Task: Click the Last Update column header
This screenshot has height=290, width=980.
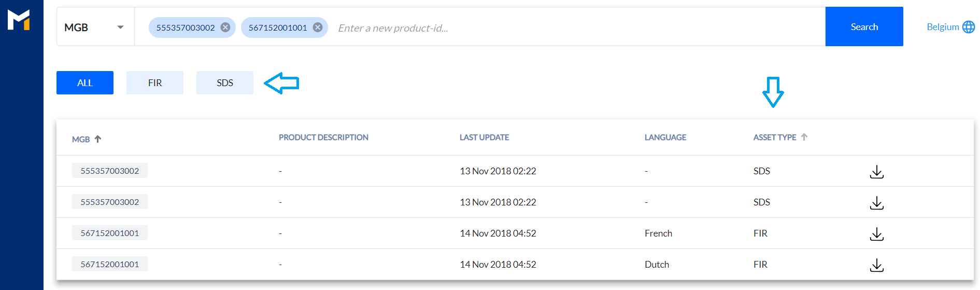Action: pyautogui.click(x=484, y=137)
